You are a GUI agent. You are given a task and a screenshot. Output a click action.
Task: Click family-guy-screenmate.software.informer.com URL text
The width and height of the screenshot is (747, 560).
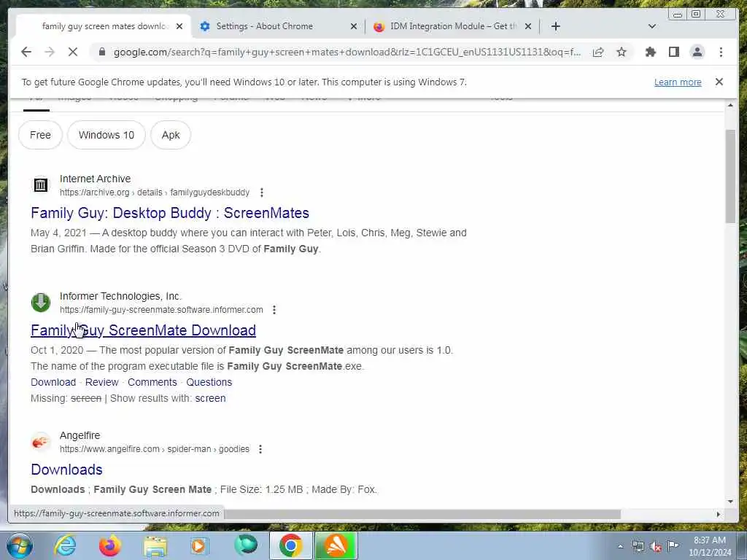(x=161, y=310)
